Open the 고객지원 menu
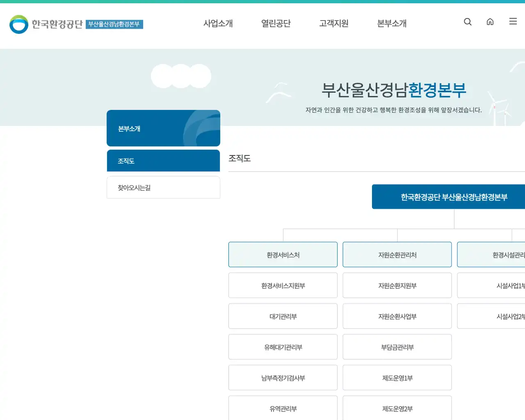 point(334,23)
